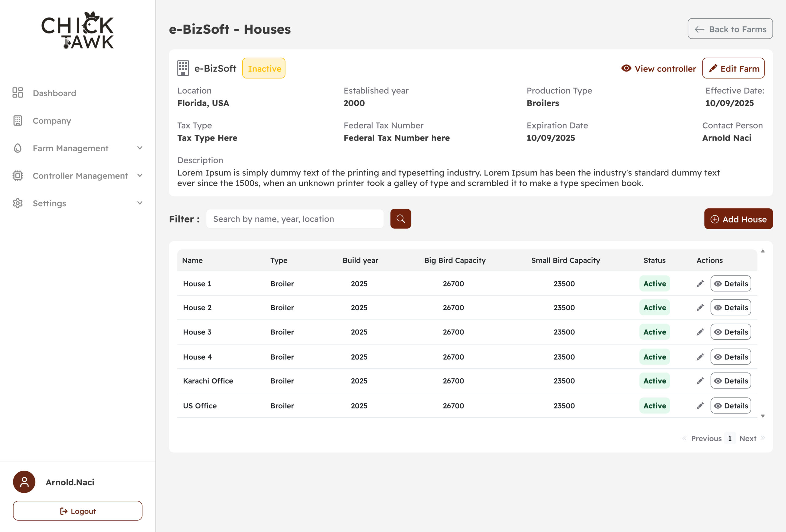
Task: Click pencil edit icon for House 1
Action: 700,283
